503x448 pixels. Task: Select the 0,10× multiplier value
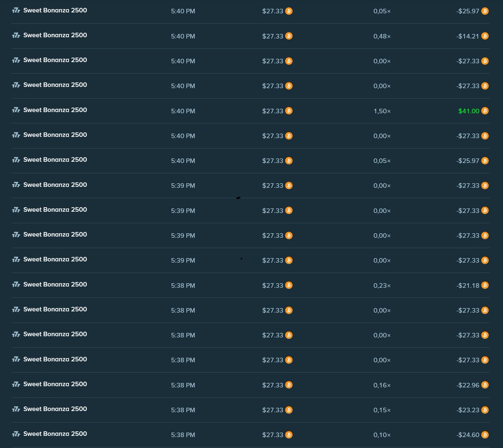[382, 435]
